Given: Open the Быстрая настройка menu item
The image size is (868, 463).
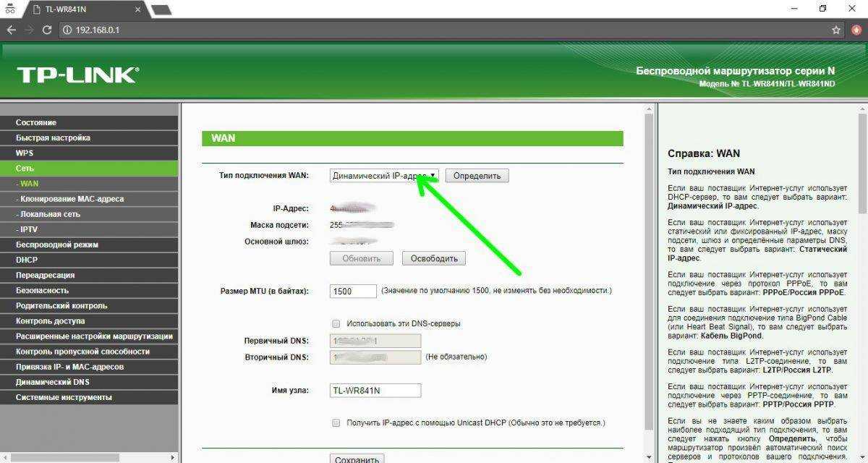Looking at the screenshot, I should pos(89,137).
